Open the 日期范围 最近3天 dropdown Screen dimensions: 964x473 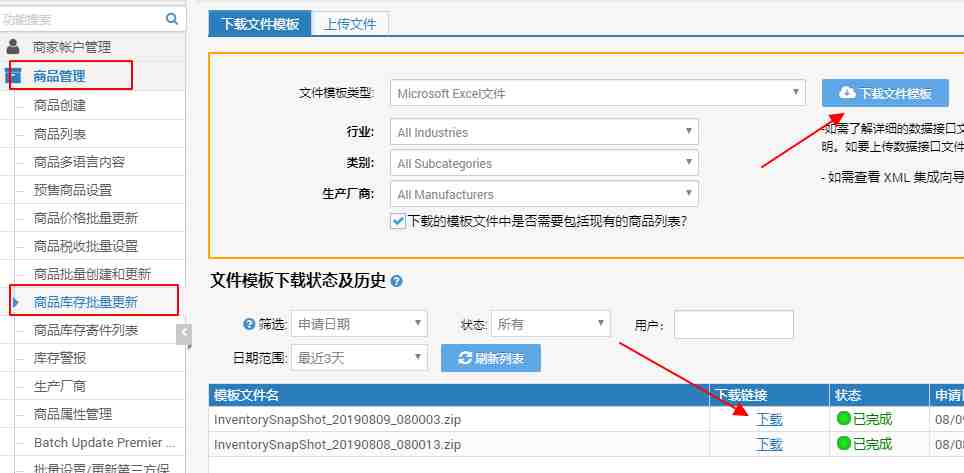coord(360,358)
